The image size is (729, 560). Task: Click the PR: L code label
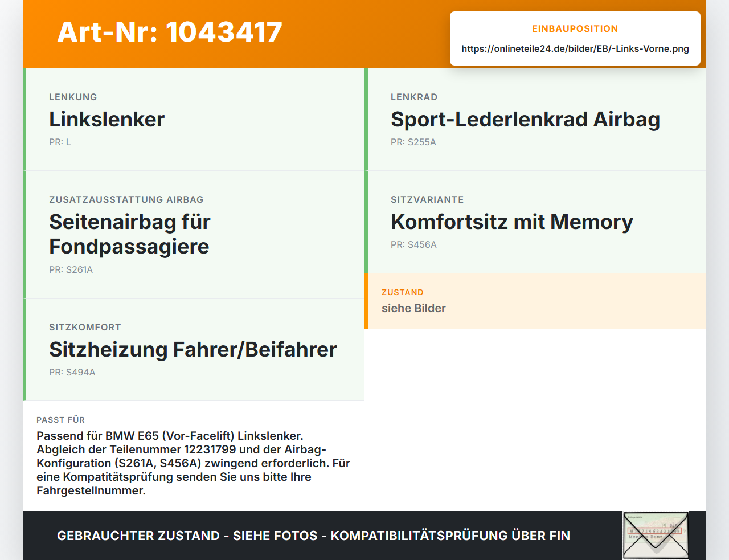[60, 142]
